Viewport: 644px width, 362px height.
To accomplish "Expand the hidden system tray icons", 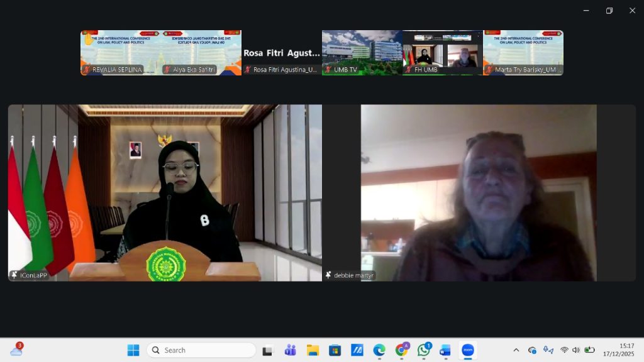I will tap(516, 350).
